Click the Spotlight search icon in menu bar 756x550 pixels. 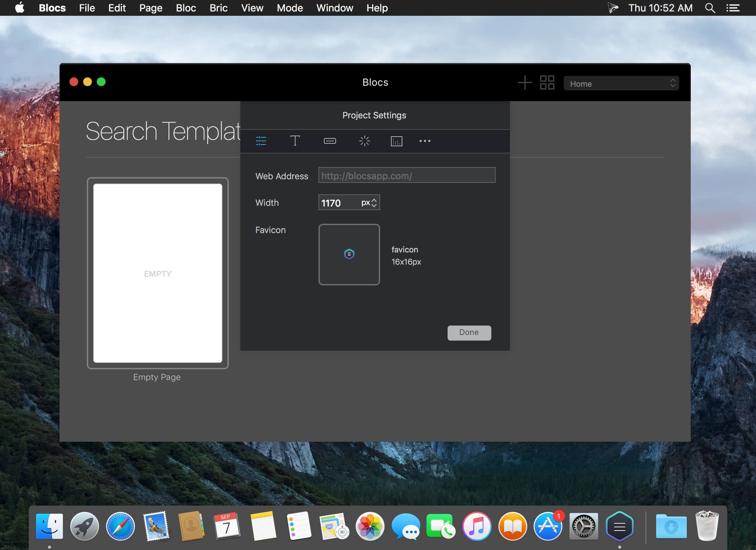[710, 8]
